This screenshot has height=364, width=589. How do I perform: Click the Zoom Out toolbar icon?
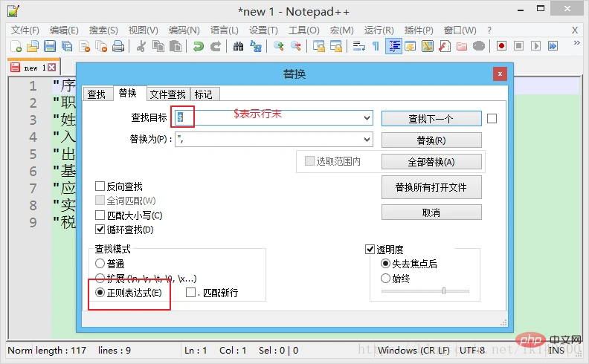296,46
